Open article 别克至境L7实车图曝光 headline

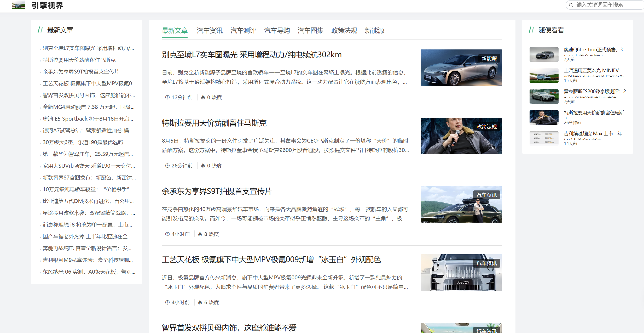[x=252, y=55]
